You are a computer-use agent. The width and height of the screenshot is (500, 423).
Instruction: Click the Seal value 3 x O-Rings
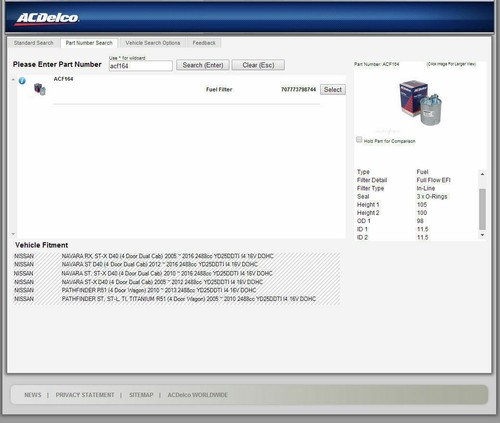[432, 196]
